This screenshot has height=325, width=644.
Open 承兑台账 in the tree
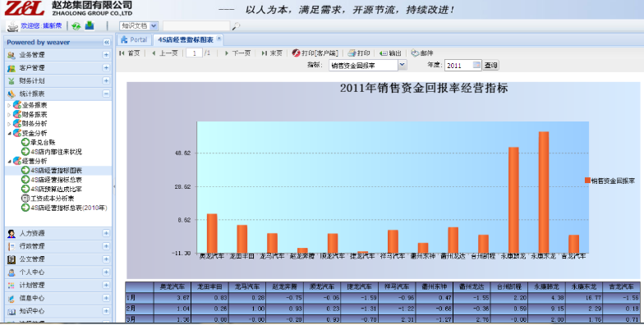pos(43,143)
